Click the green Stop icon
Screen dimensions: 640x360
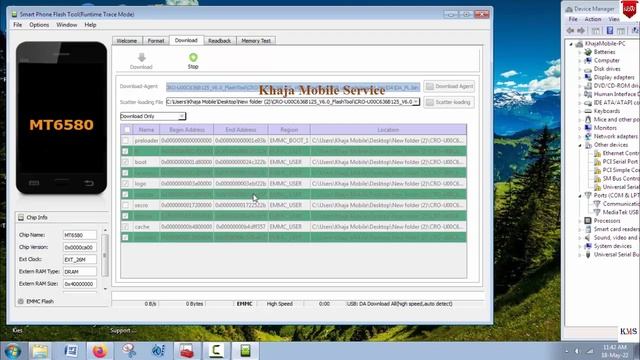tap(193, 57)
